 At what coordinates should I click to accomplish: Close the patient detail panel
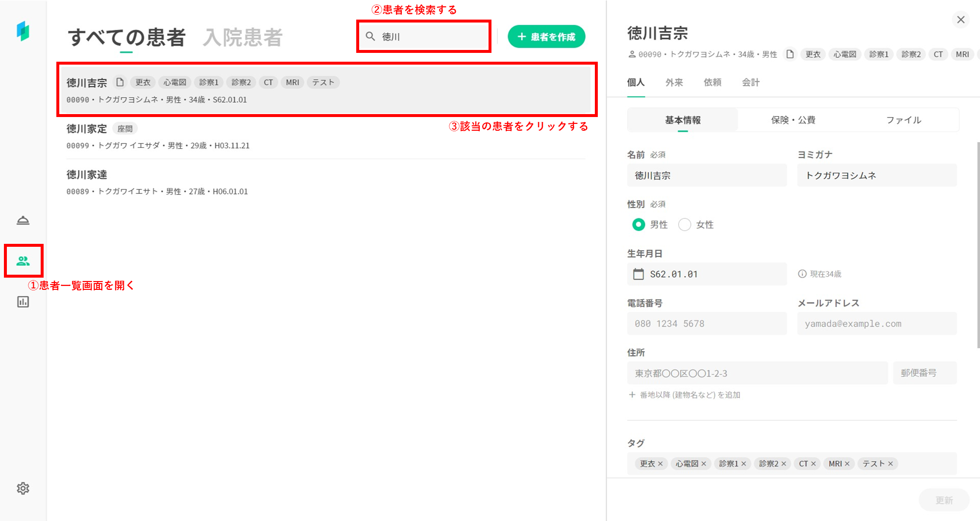point(961,20)
